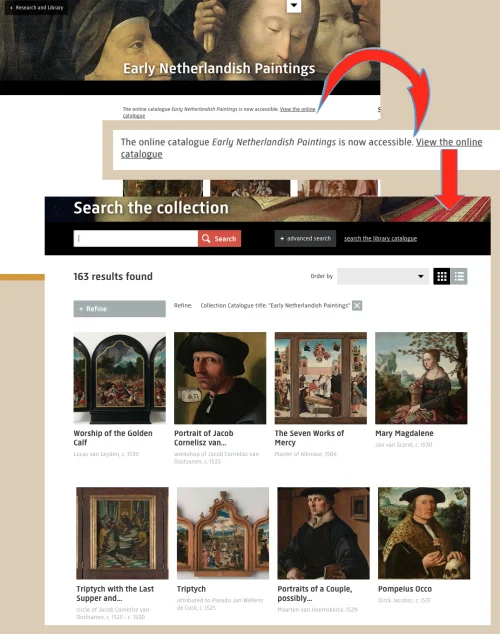The width and height of the screenshot is (500, 634).
Task: Click the collection search input field
Action: click(136, 239)
